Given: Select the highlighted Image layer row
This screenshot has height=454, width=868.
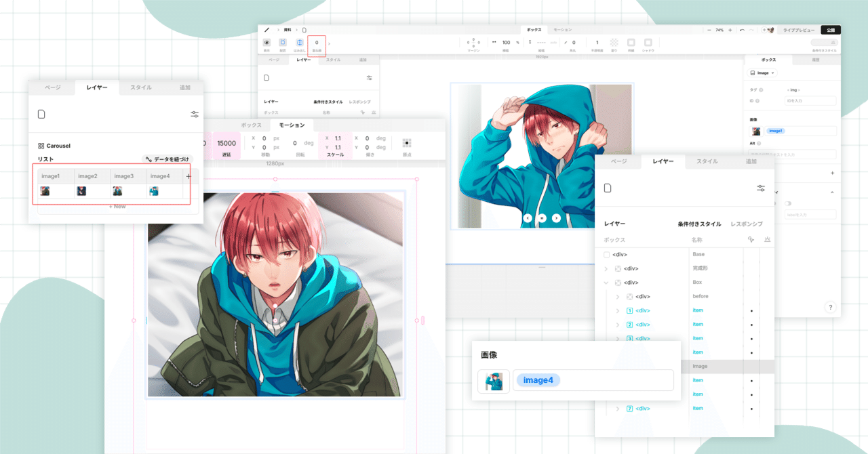Looking at the screenshot, I should (x=727, y=367).
